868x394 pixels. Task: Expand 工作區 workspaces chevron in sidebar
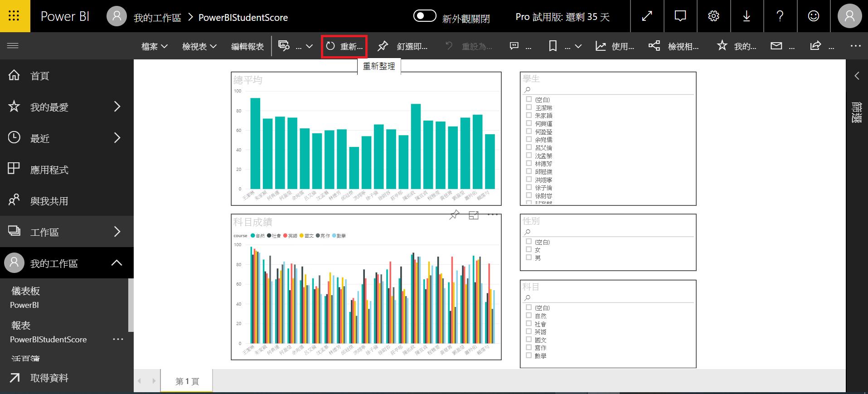click(117, 232)
